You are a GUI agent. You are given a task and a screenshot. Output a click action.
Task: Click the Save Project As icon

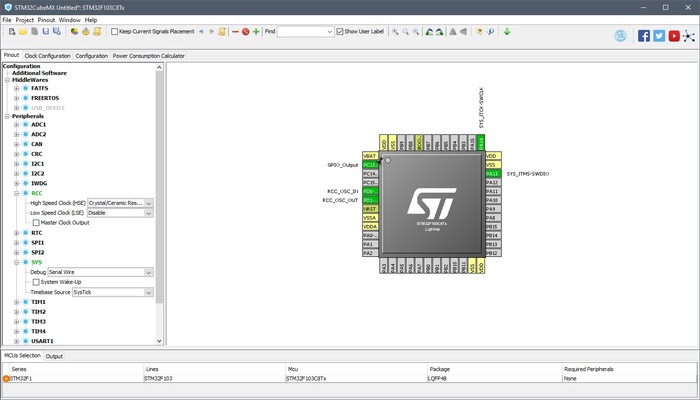pyautogui.click(x=57, y=31)
